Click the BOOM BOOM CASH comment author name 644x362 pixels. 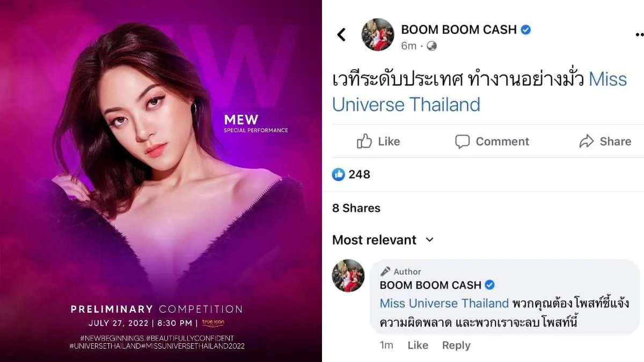coord(431,285)
